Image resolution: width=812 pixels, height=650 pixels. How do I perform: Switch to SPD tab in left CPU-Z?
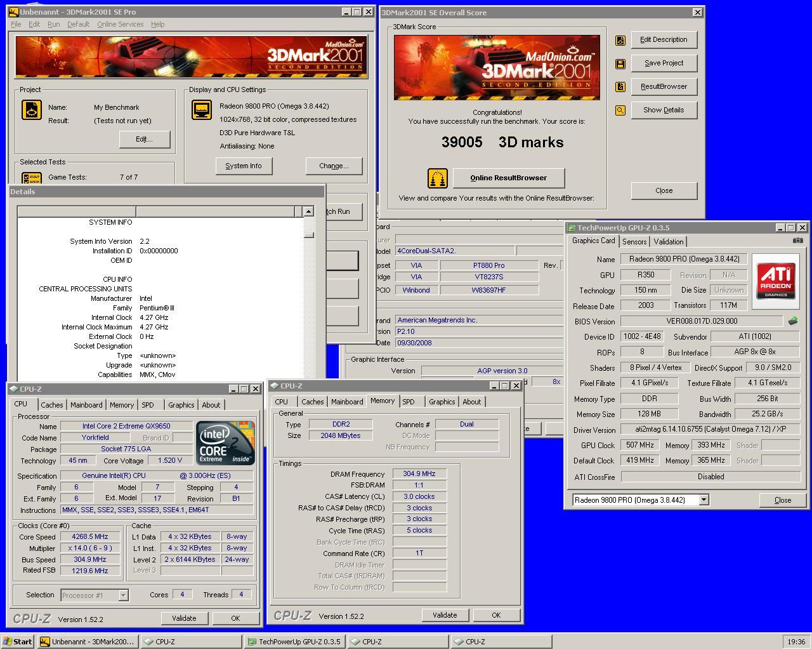click(147, 405)
